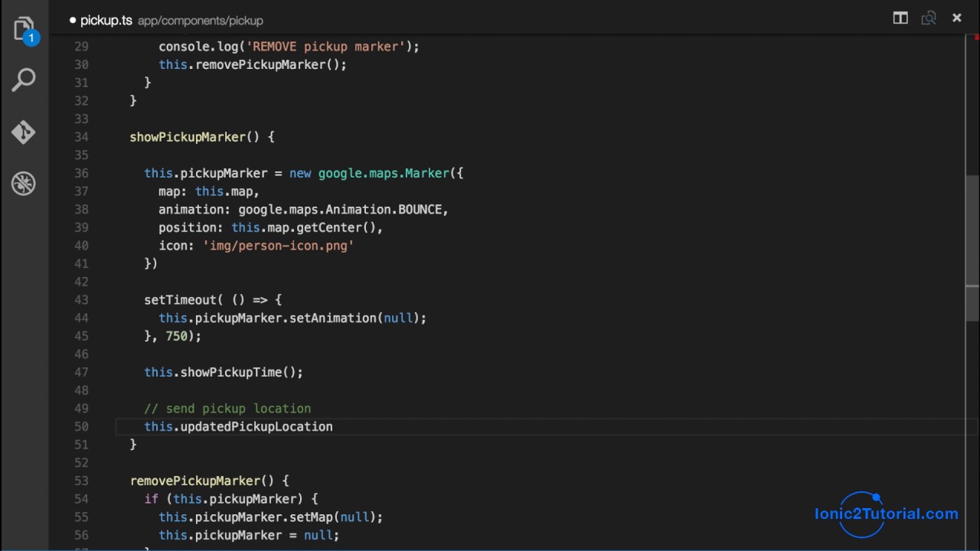The height and width of the screenshot is (551, 980).
Task: Open the Debug view in activity bar
Action: pyautogui.click(x=24, y=184)
